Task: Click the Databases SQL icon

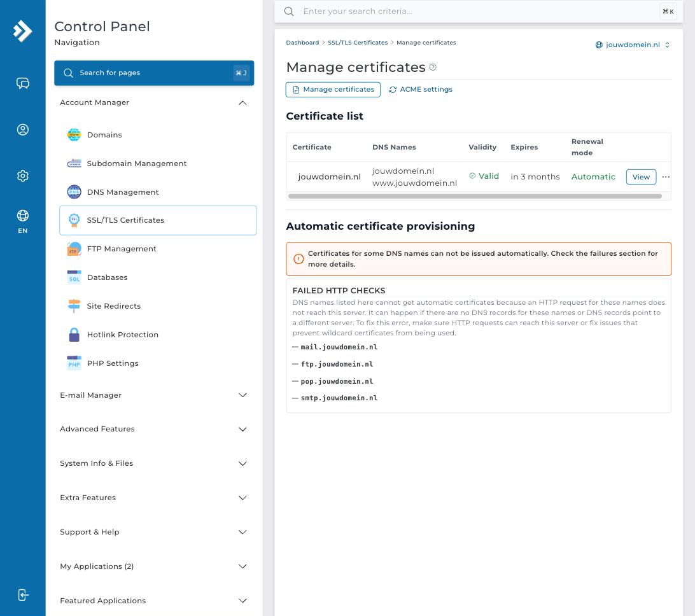Action: click(x=74, y=277)
